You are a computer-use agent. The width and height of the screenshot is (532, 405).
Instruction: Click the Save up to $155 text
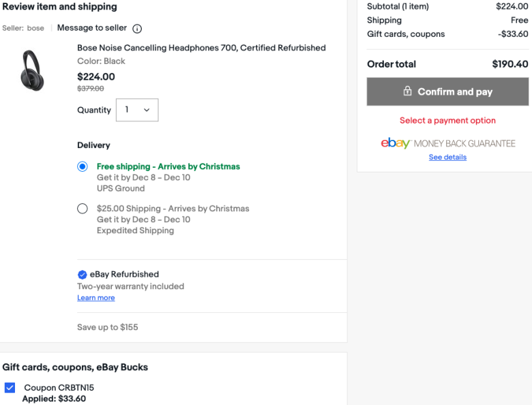pos(108,327)
